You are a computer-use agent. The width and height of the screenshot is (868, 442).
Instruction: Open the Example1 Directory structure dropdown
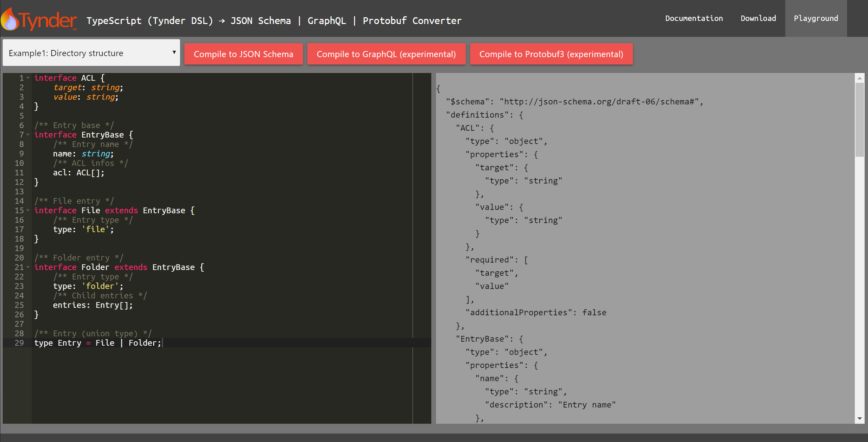91,53
